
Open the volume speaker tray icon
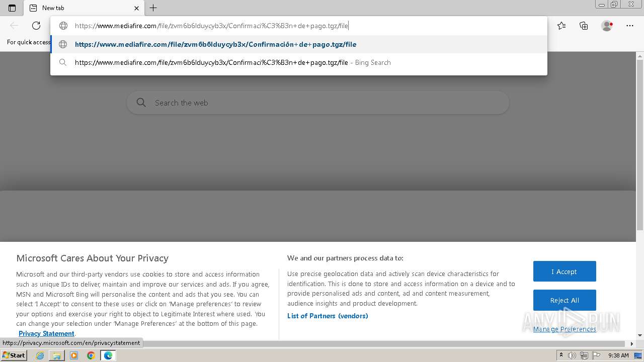[x=572, y=355]
